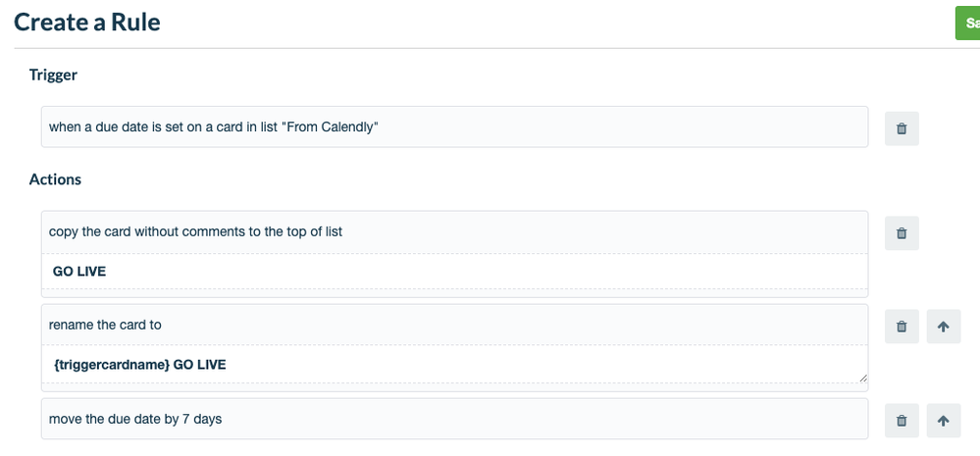
Task: Click the Trigger section heading
Action: tap(53, 75)
